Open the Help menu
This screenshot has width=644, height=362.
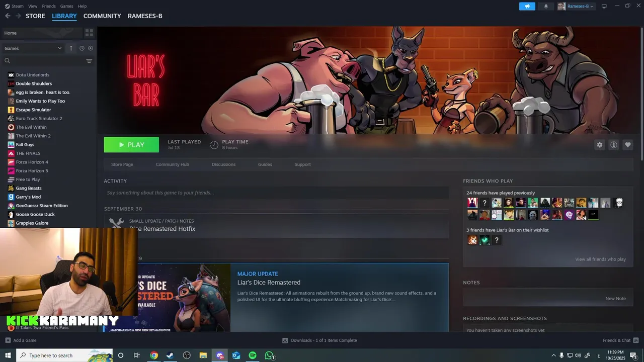tap(82, 6)
